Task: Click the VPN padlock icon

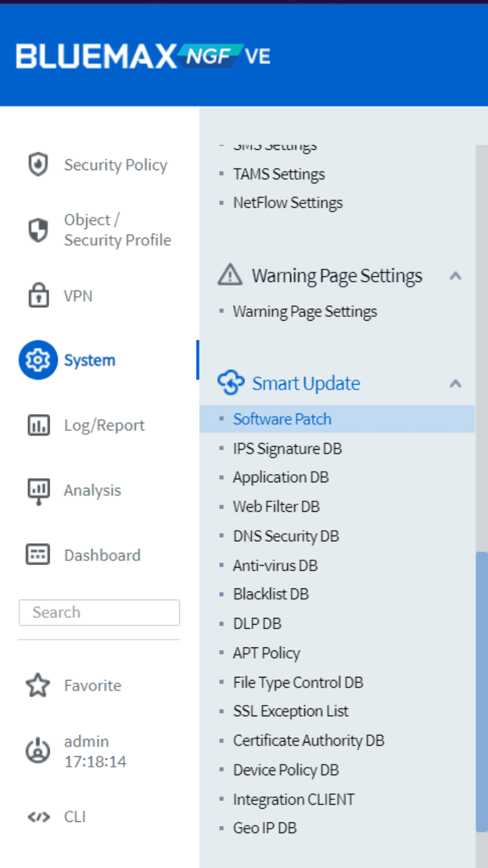Action: point(38,295)
